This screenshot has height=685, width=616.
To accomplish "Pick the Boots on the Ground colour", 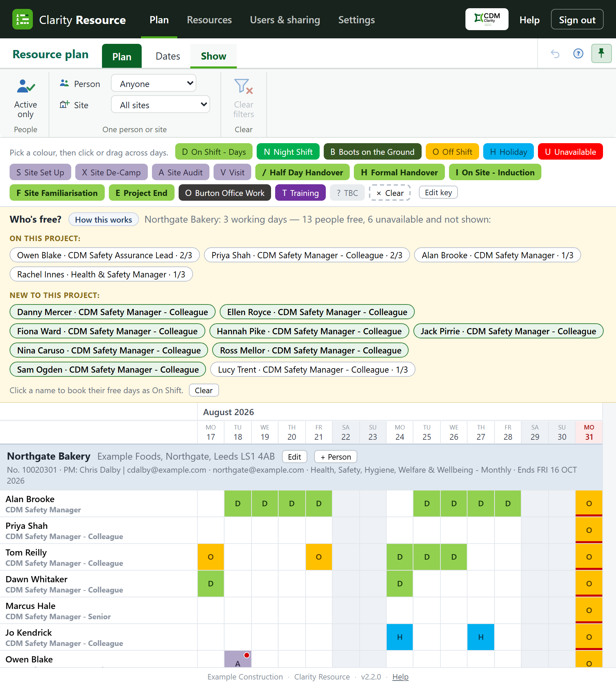I will click(373, 152).
